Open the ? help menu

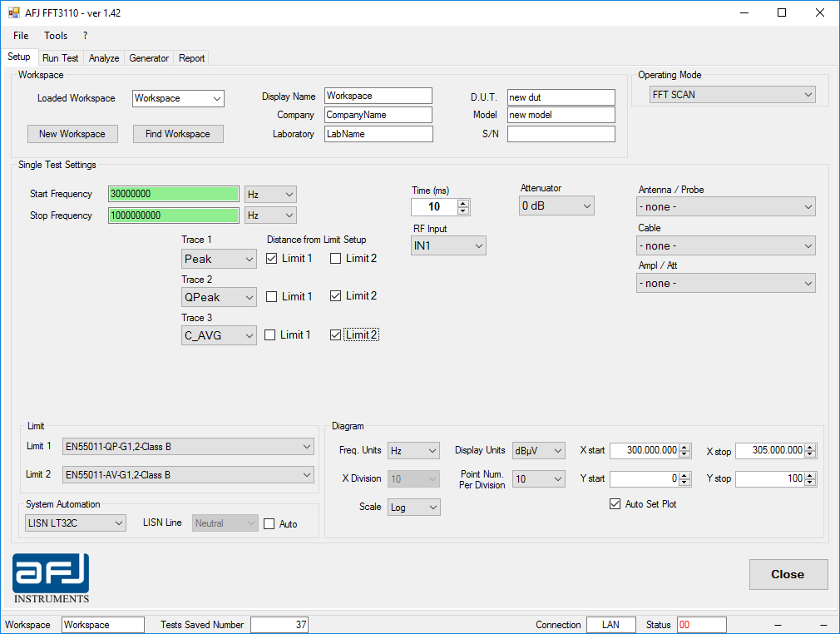tap(85, 36)
